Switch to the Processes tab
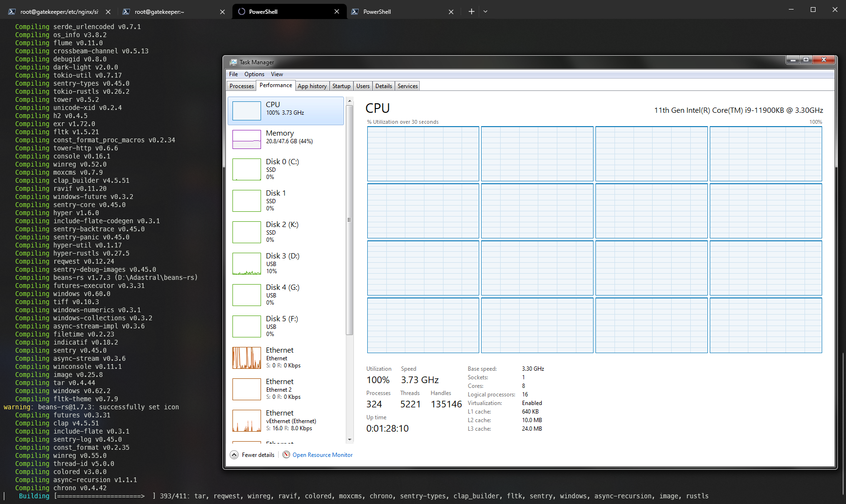Screen dimensions: 846x504 pos(242,86)
